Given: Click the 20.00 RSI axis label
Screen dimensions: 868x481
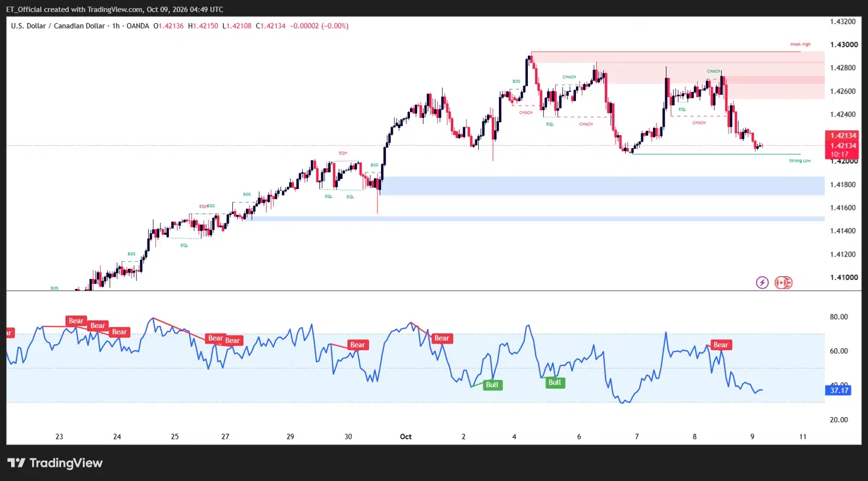Looking at the screenshot, I should pyautogui.click(x=840, y=420).
